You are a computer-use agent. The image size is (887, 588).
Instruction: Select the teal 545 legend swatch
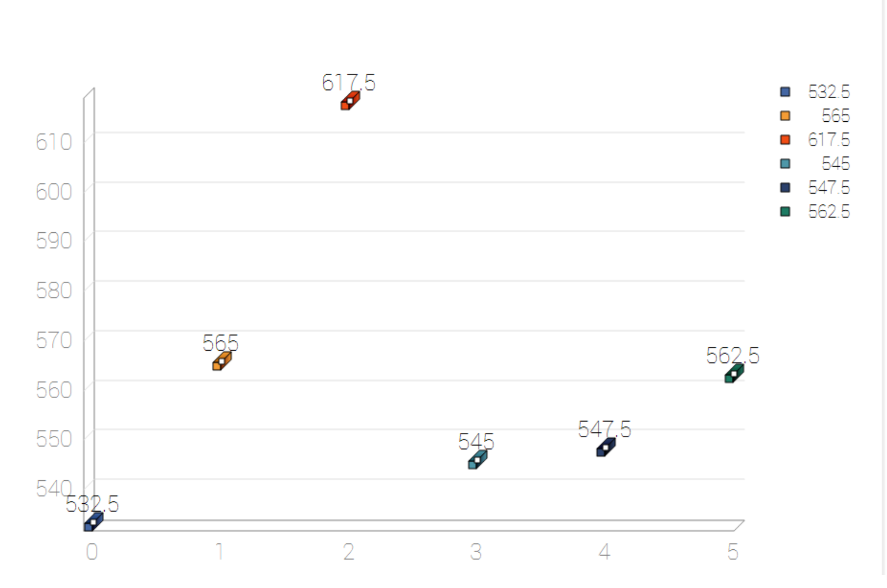(785, 164)
